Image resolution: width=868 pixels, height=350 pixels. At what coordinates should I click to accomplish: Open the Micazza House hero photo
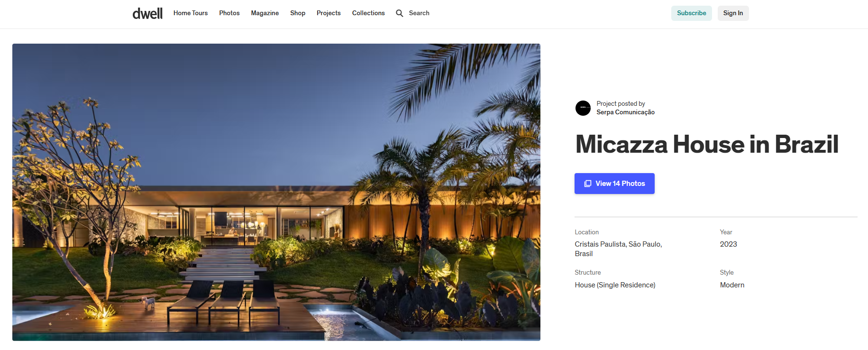click(x=276, y=192)
